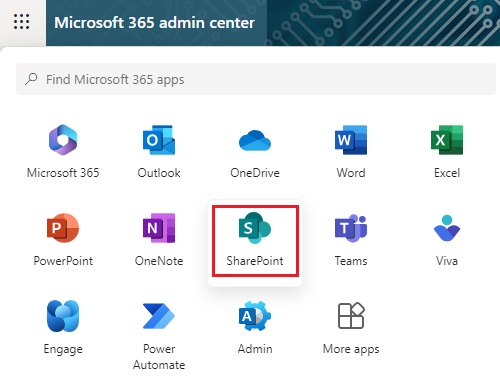Open the app launcher waffle icon

[22, 22]
